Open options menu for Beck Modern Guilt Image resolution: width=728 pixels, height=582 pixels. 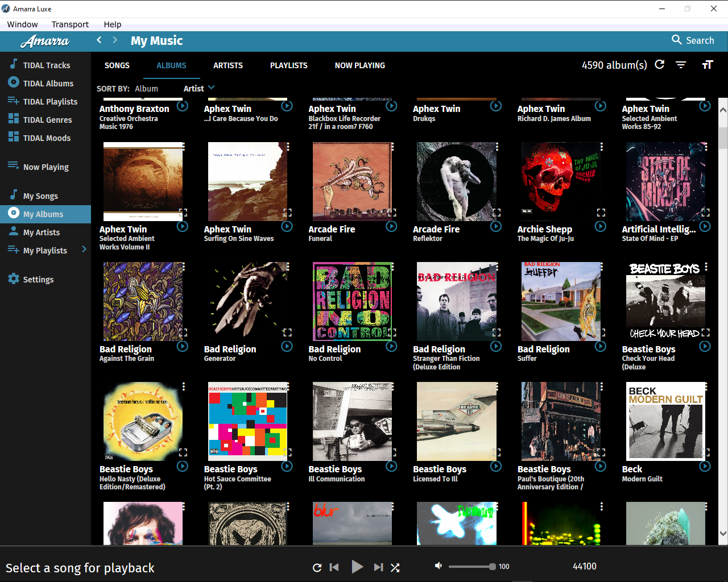point(706,386)
